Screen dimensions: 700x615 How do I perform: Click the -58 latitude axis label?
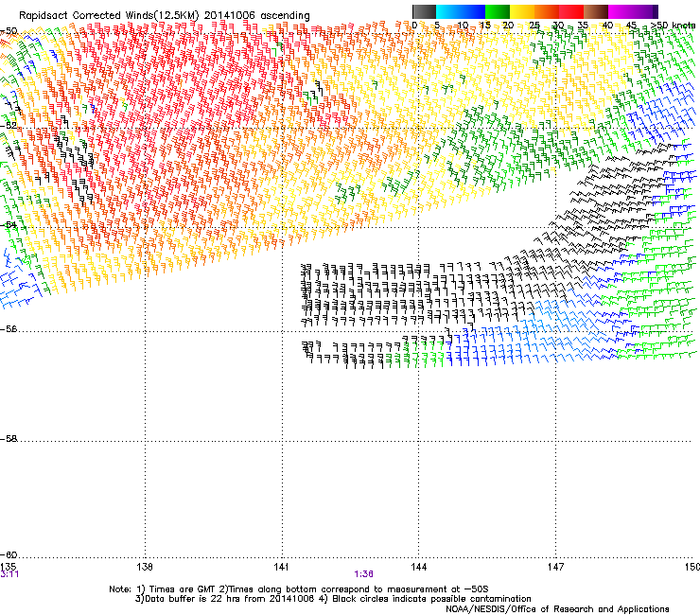(9, 439)
